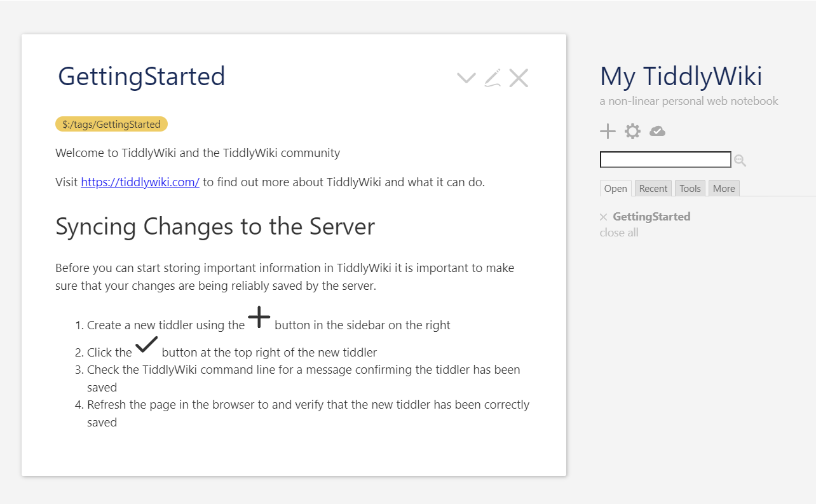Open the https://tiddlywiki.com/ link
The width and height of the screenshot is (816, 504).
point(140,182)
